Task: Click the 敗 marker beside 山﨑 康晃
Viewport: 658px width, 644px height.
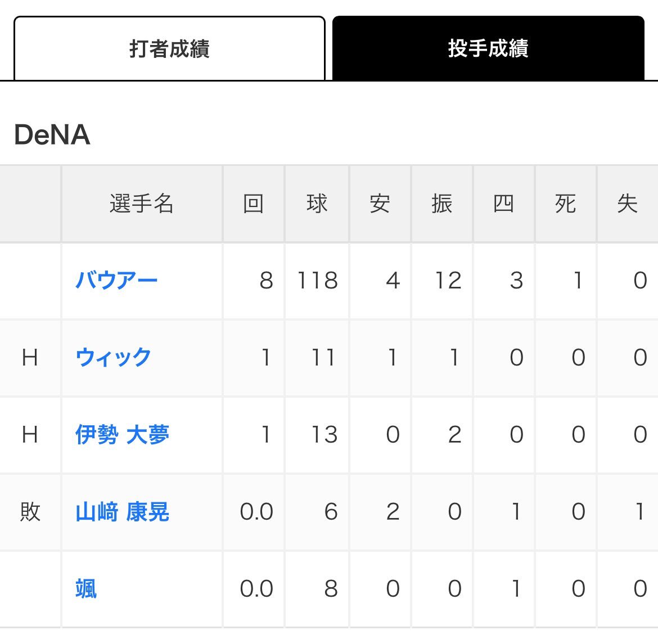Action: [30, 512]
